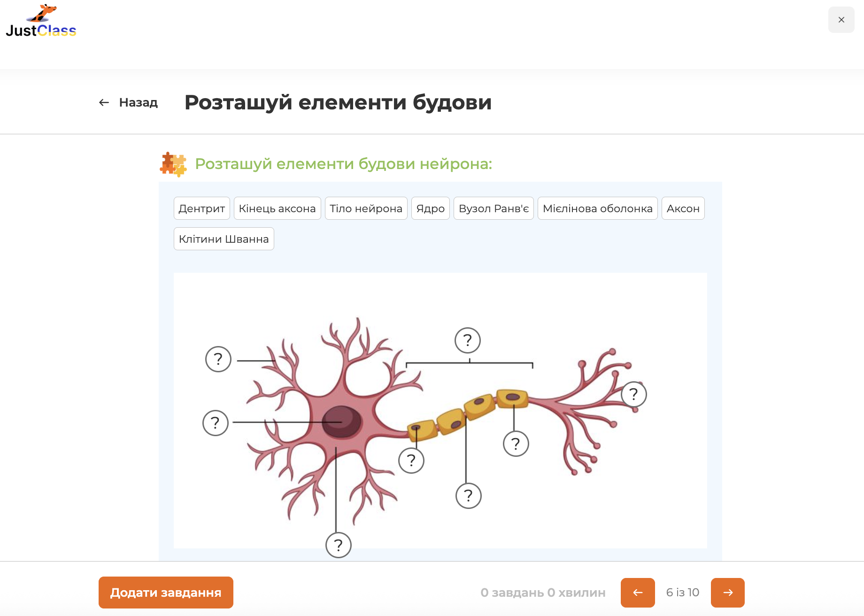Click the question marker pointing to the dendrites
Viewport: 864px width, 616px height.
(x=217, y=359)
